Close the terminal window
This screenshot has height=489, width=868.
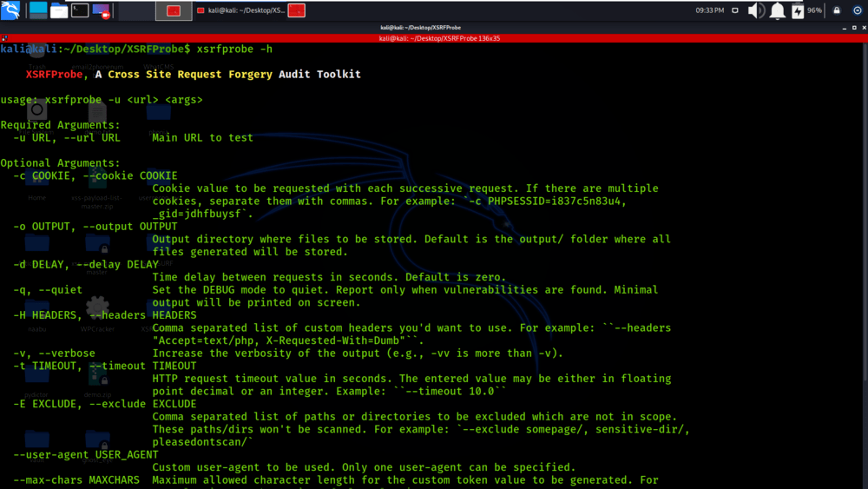[x=865, y=27]
